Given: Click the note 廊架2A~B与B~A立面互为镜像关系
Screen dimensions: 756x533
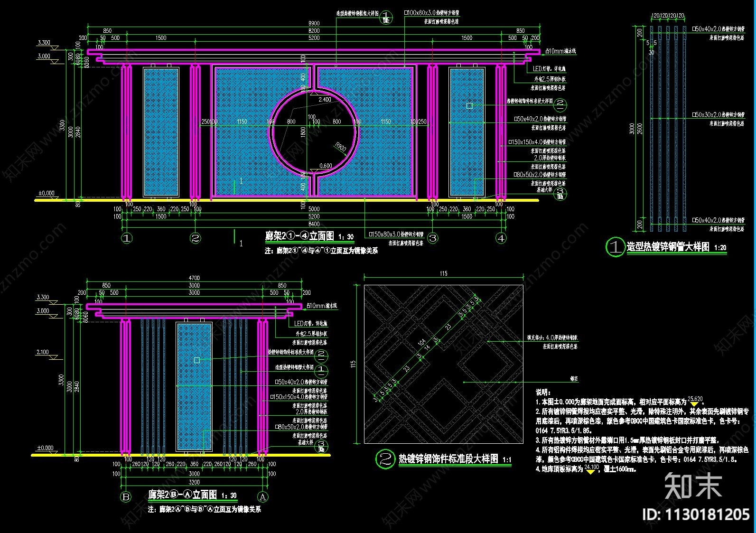Looking at the screenshot, I should click(x=204, y=509).
